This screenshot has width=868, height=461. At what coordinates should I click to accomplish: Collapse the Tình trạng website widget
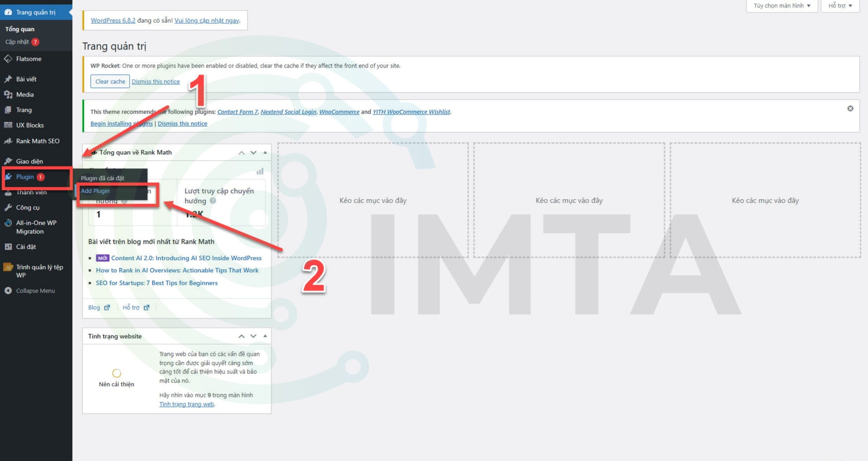tap(265, 336)
